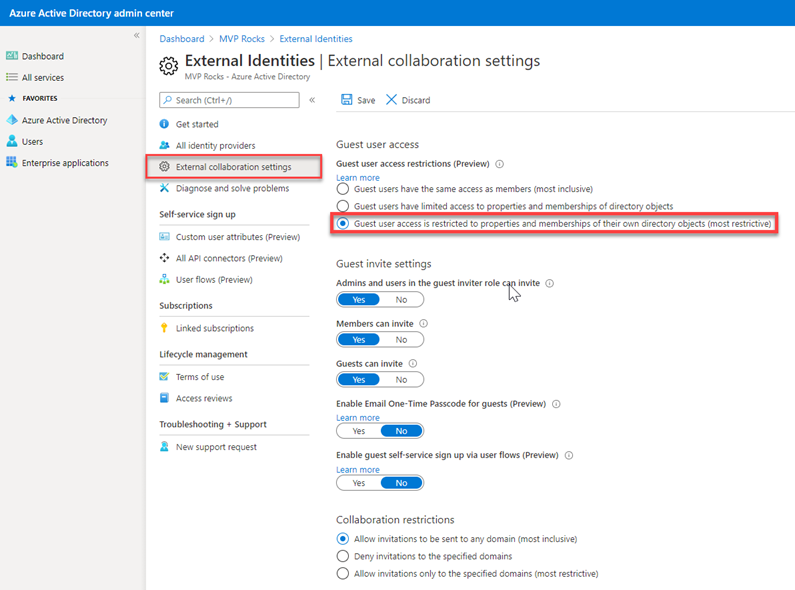The image size is (795, 590).
Task: Click the Save disk icon
Action: coord(346,100)
